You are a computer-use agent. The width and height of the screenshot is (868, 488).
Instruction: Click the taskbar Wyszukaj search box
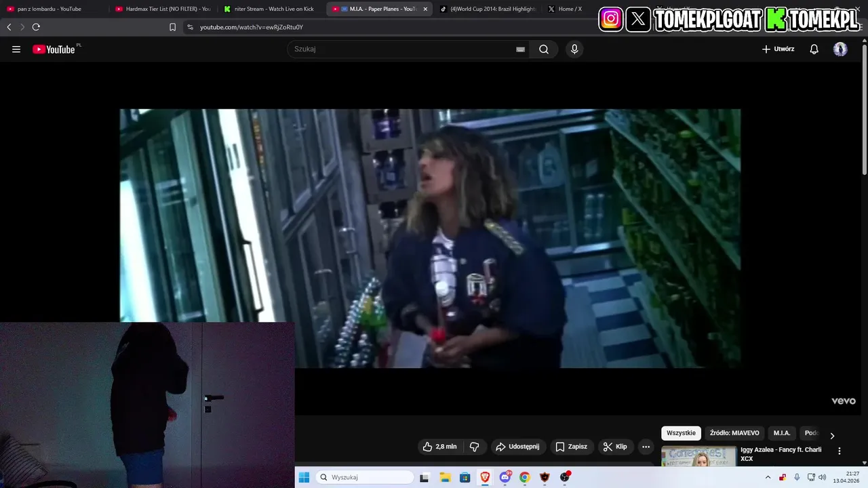tap(365, 477)
